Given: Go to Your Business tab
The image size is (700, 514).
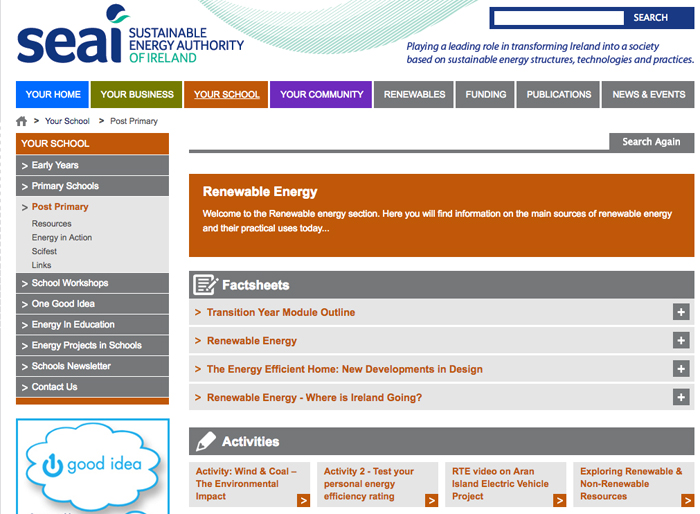Looking at the screenshot, I should coord(137,95).
